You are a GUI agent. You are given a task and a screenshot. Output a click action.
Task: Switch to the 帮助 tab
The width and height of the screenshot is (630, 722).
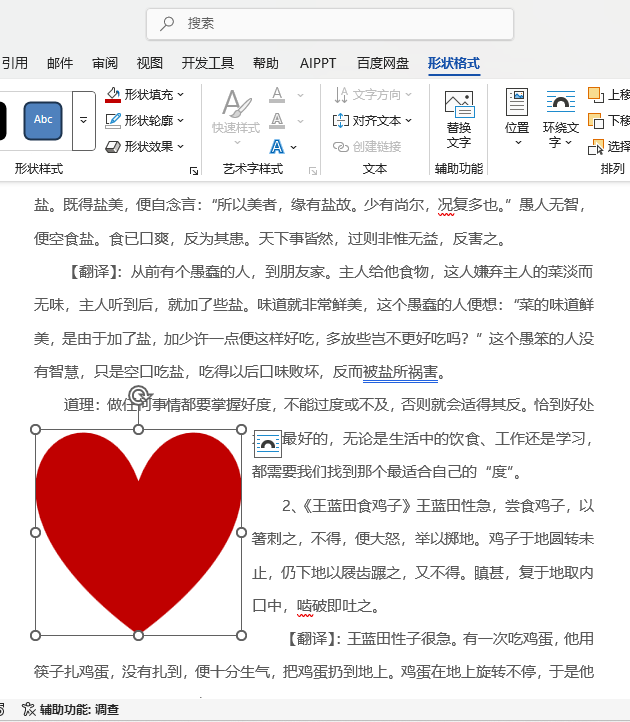(266, 63)
